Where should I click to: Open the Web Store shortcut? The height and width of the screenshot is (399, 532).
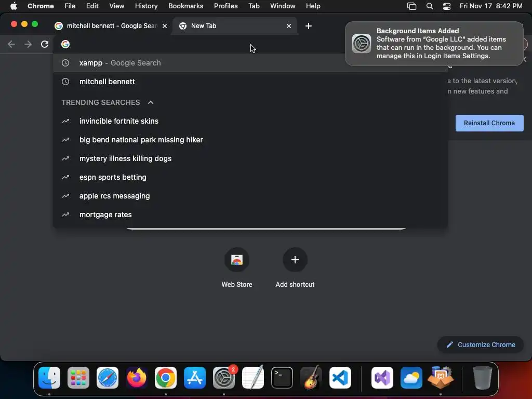pyautogui.click(x=237, y=268)
